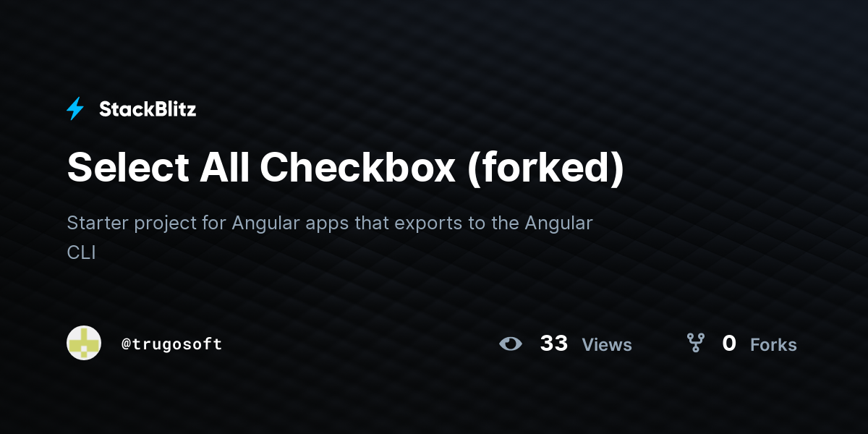The width and height of the screenshot is (868, 434).
Task: Click the words Starter project in the description
Action: coord(132,224)
